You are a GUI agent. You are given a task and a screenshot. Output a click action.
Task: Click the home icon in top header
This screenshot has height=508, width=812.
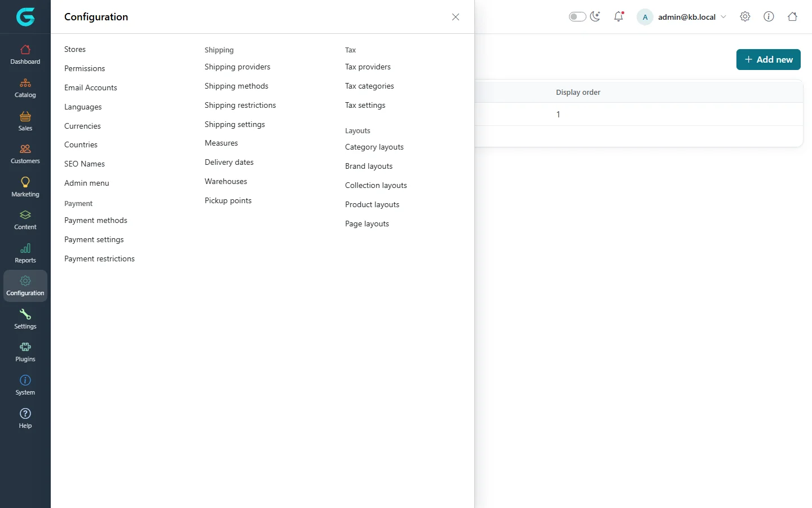792,17
